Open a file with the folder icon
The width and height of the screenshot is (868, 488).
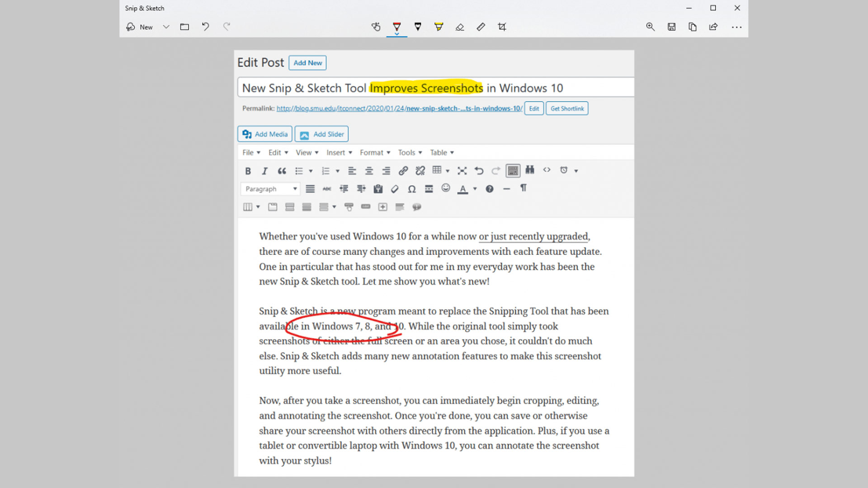click(x=184, y=27)
